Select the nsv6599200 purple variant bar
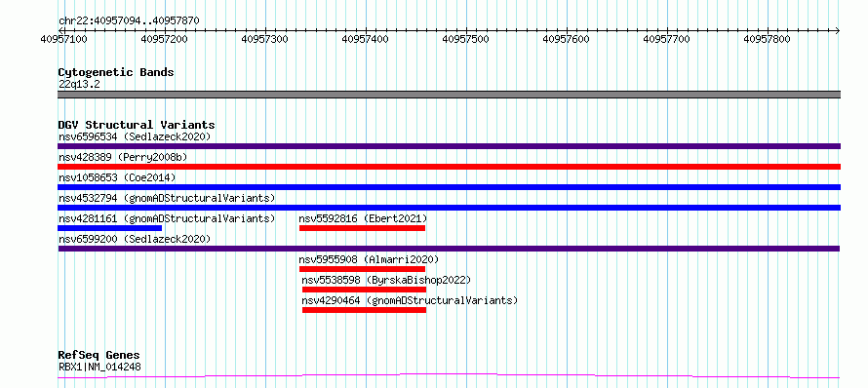Screen dimensions: 868x388 (449, 249)
